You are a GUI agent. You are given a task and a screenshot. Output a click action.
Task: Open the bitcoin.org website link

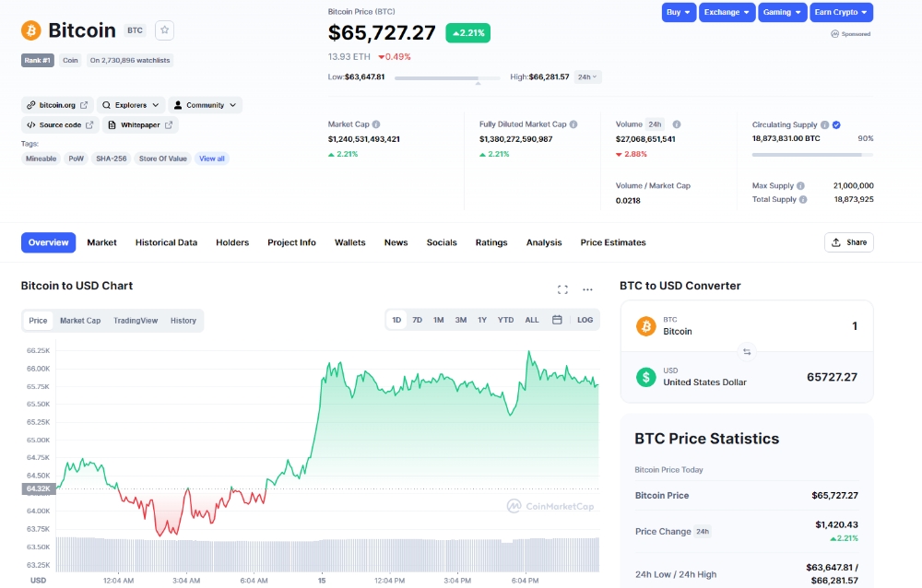pyautogui.click(x=57, y=105)
